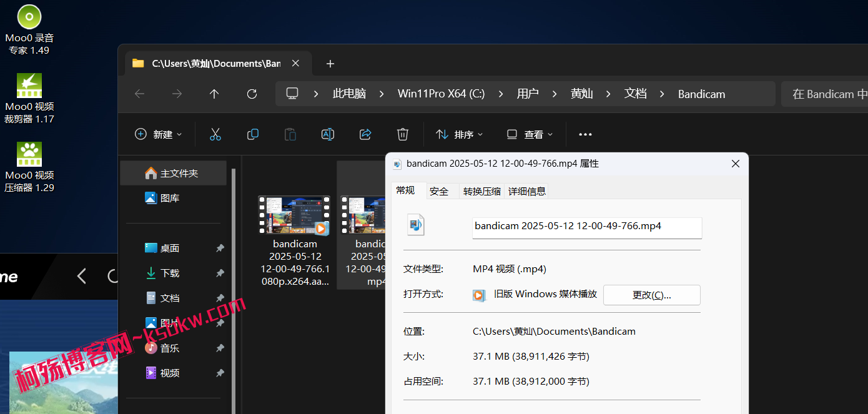Click Win11Pro X64 (C:) breadcrumb
The width and height of the screenshot is (868, 414).
441,94
